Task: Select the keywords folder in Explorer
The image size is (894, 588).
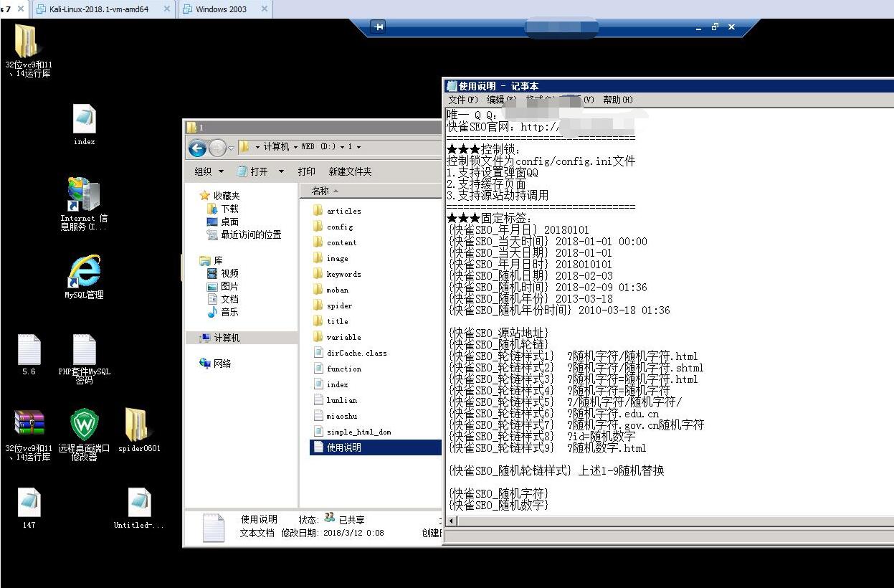Action: (x=336, y=274)
